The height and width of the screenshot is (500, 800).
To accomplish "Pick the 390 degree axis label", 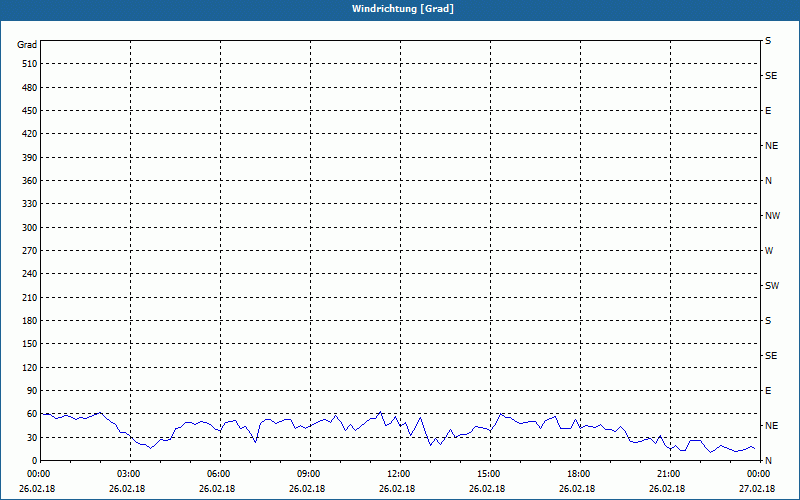I will [x=30, y=157].
